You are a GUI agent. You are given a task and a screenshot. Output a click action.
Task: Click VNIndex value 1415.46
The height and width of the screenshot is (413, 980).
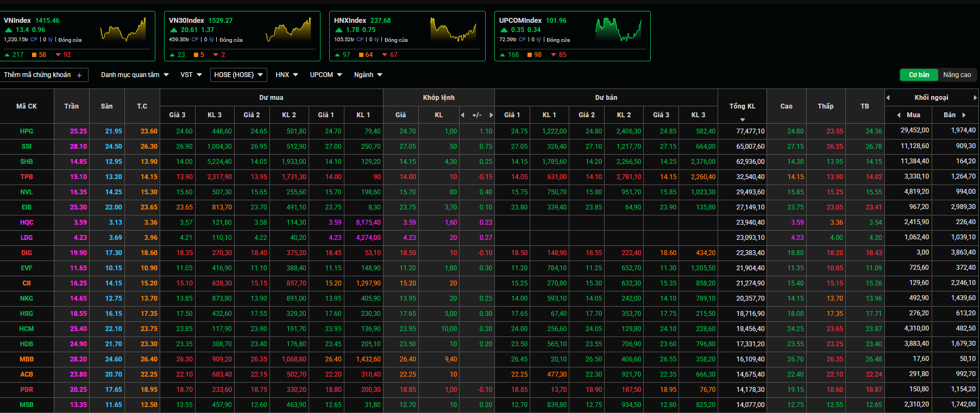pyautogui.click(x=47, y=21)
